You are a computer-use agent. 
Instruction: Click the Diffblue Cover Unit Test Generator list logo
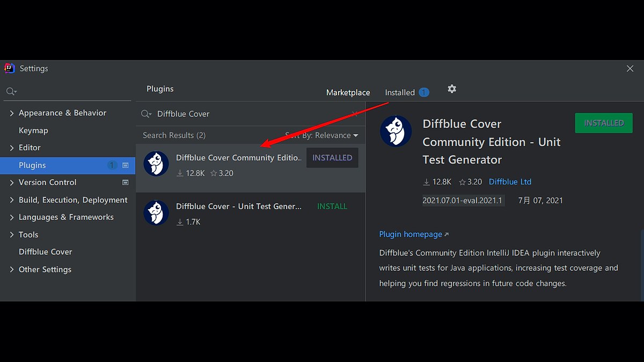point(156,212)
